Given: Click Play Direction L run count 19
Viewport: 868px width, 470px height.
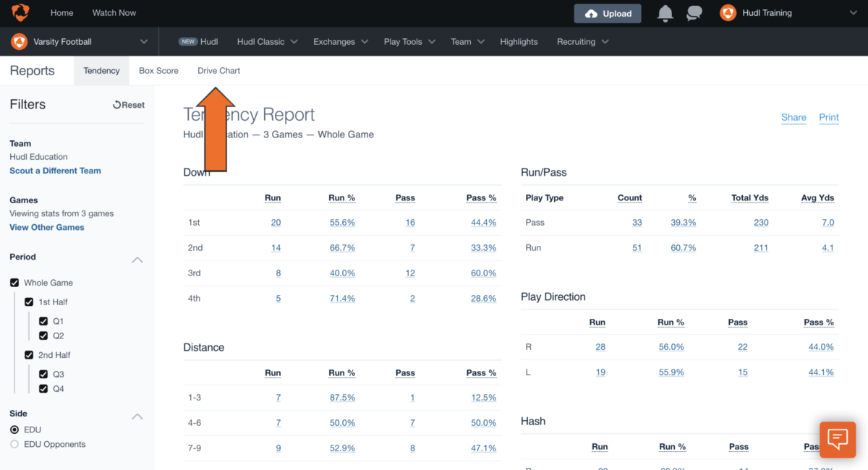Looking at the screenshot, I should pos(600,372).
